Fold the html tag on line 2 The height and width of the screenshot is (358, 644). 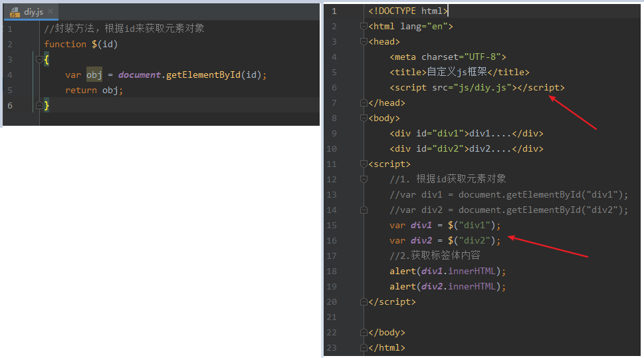(x=364, y=27)
